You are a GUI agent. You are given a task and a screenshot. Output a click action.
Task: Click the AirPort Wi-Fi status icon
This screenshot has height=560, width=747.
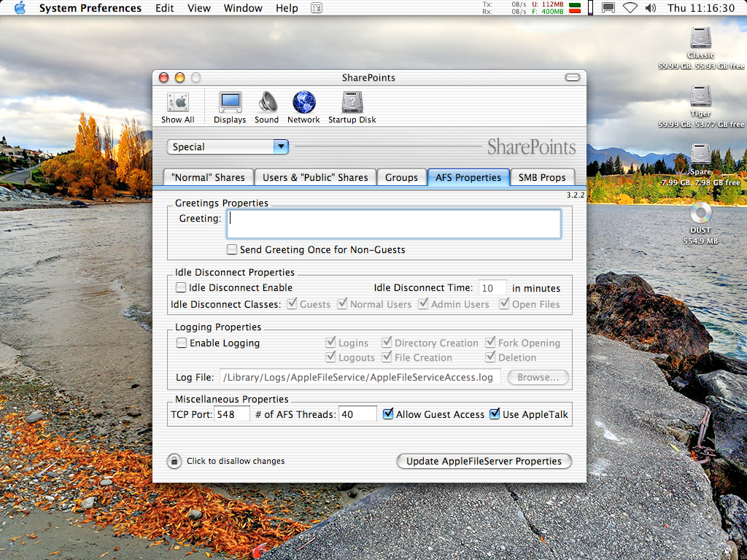[x=630, y=8]
